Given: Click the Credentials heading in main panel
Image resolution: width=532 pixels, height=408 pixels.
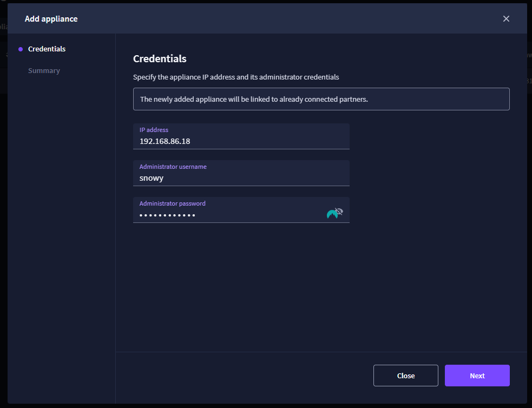Looking at the screenshot, I should coord(160,58).
